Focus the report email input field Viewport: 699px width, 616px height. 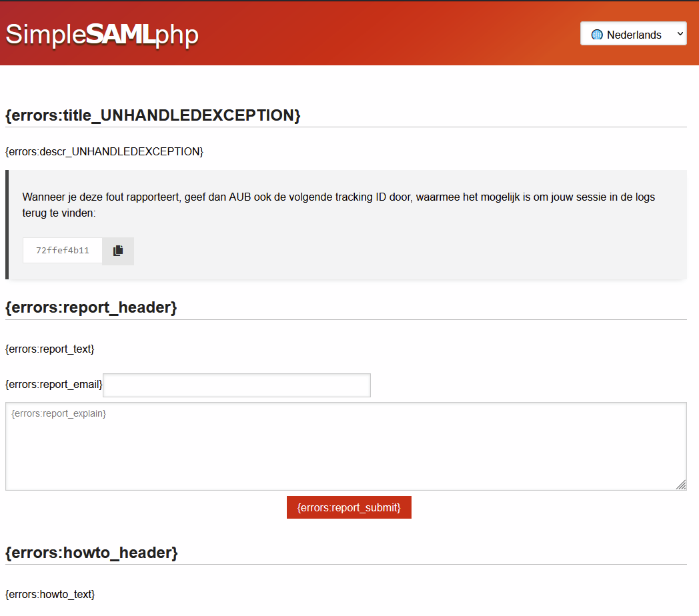[x=237, y=385]
